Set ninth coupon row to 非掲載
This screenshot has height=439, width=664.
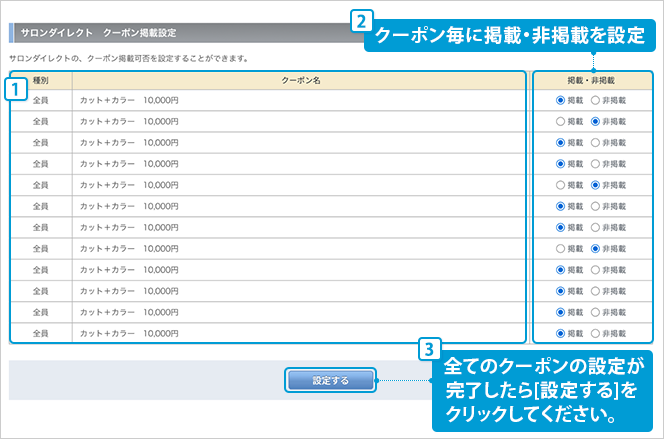pos(596,270)
